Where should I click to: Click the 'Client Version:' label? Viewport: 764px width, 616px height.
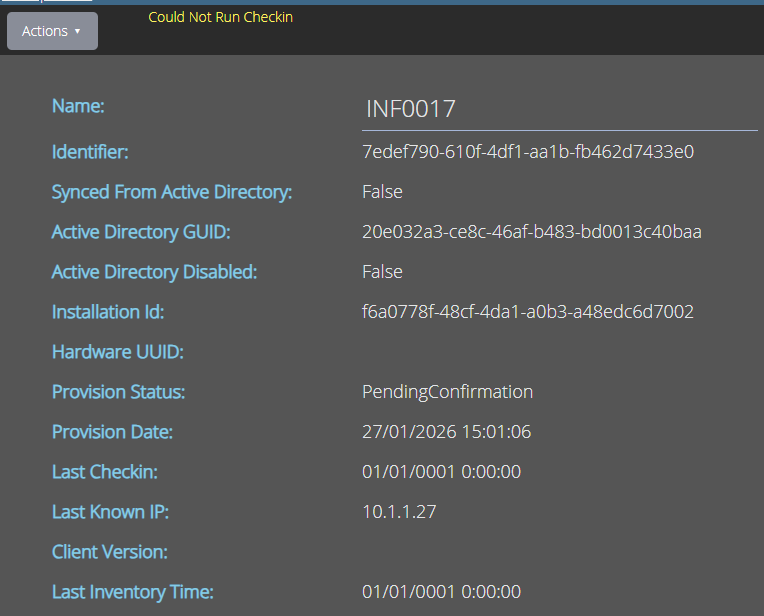109,552
